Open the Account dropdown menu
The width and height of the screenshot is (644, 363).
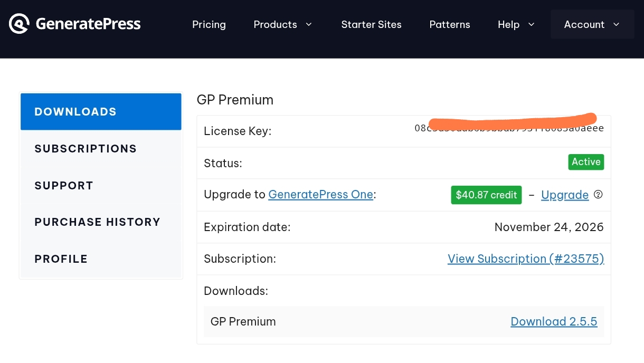pos(592,24)
